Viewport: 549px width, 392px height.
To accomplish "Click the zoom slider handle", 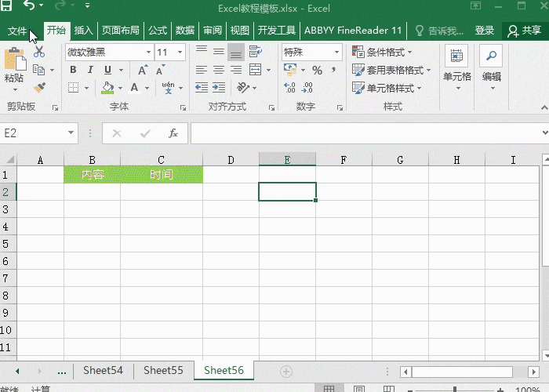I will (454, 389).
